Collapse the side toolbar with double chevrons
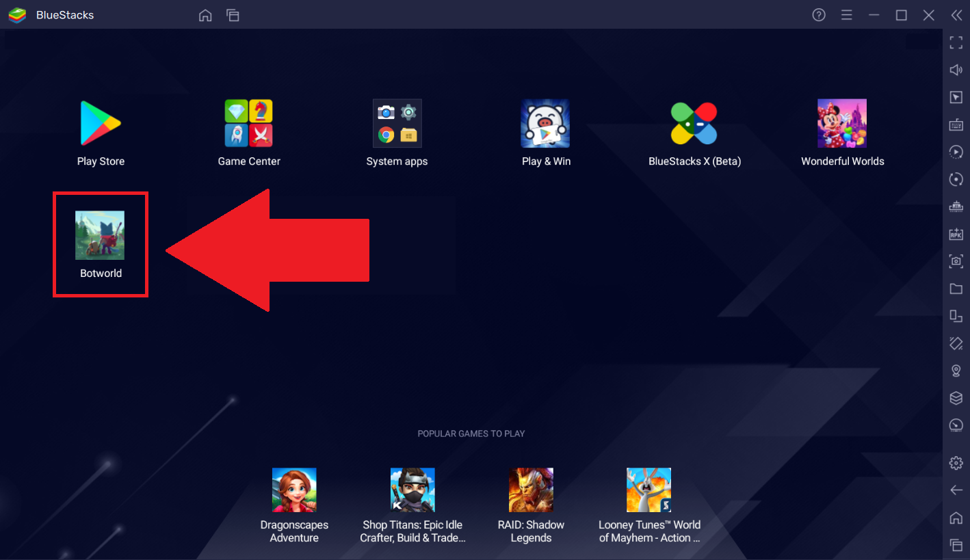The image size is (970, 560). pyautogui.click(x=956, y=15)
